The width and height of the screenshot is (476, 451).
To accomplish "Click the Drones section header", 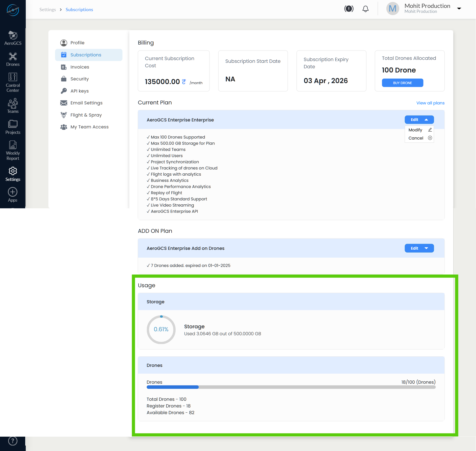I will pyautogui.click(x=291, y=365).
